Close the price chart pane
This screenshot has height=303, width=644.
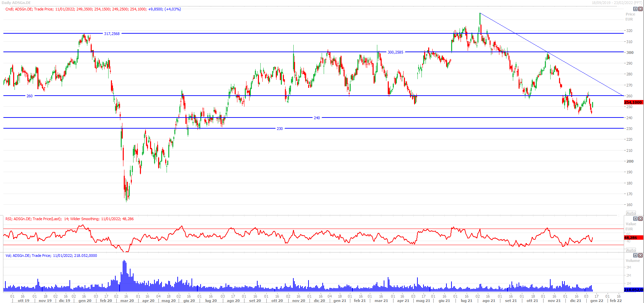(640, 9)
